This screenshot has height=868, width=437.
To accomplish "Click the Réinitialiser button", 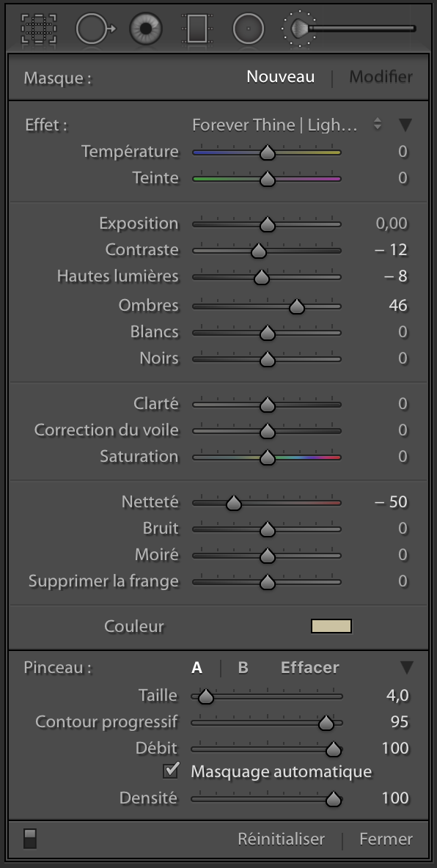I will pos(282,839).
